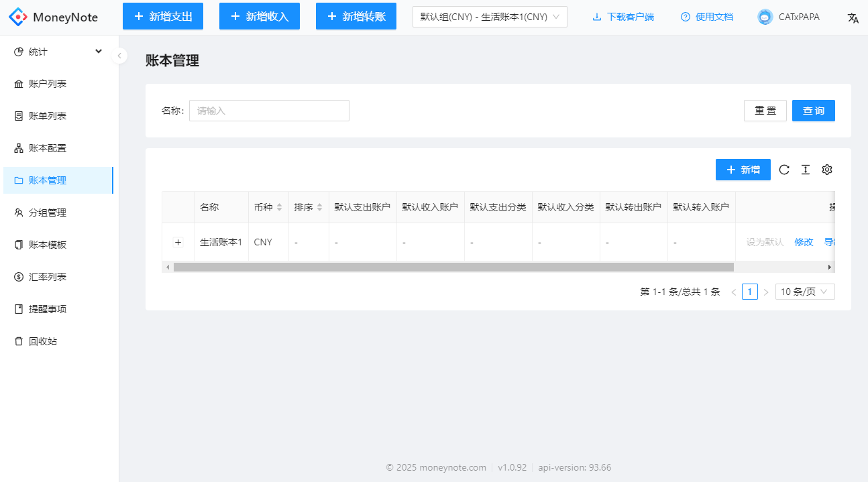
Task: Go to next page arrow
Action: (x=766, y=292)
